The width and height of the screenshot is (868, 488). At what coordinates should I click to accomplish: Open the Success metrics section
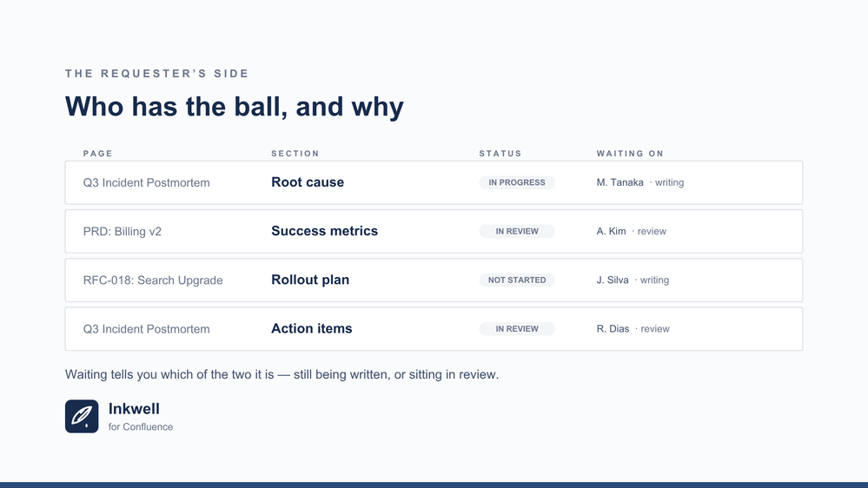[x=324, y=231]
